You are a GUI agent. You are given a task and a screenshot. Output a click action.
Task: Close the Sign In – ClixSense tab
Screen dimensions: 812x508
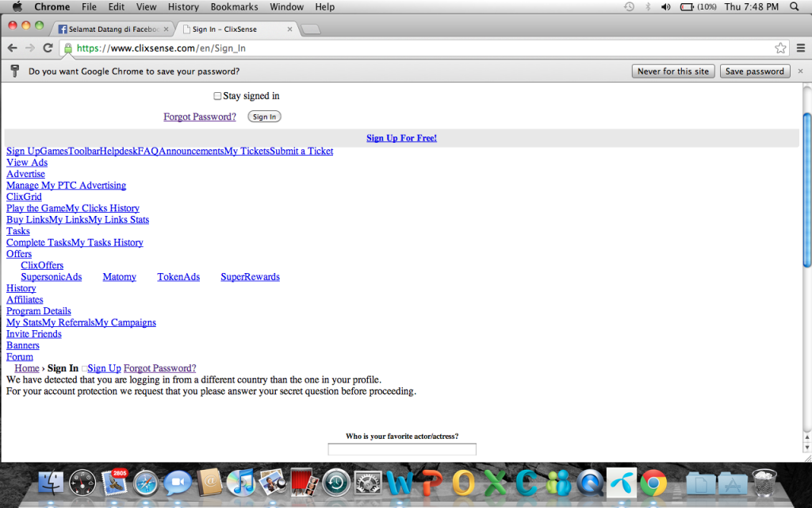(x=289, y=29)
